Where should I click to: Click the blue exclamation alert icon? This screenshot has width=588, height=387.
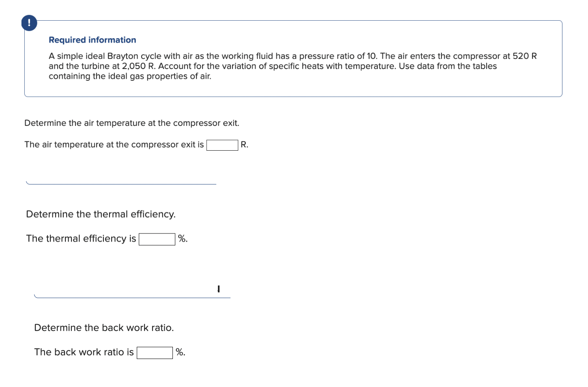pos(29,23)
